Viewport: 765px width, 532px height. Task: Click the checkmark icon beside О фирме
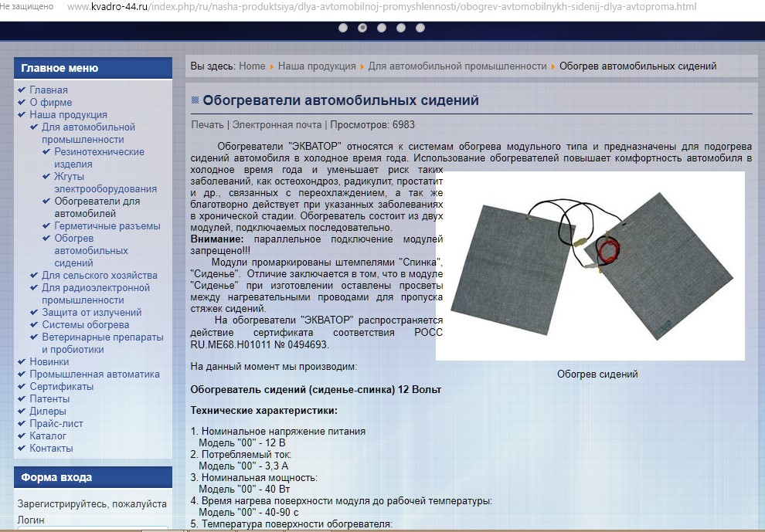point(22,102)
